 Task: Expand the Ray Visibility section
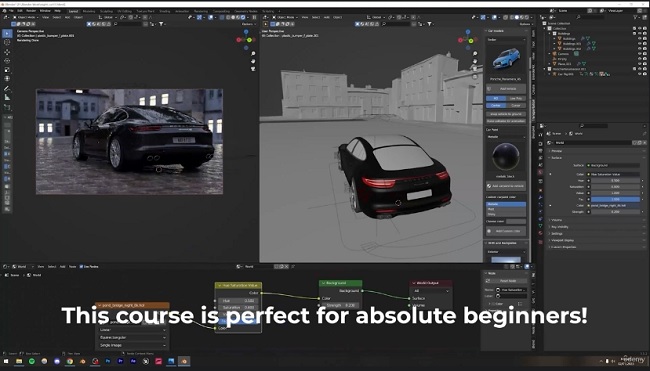click(x=560, y=227)
